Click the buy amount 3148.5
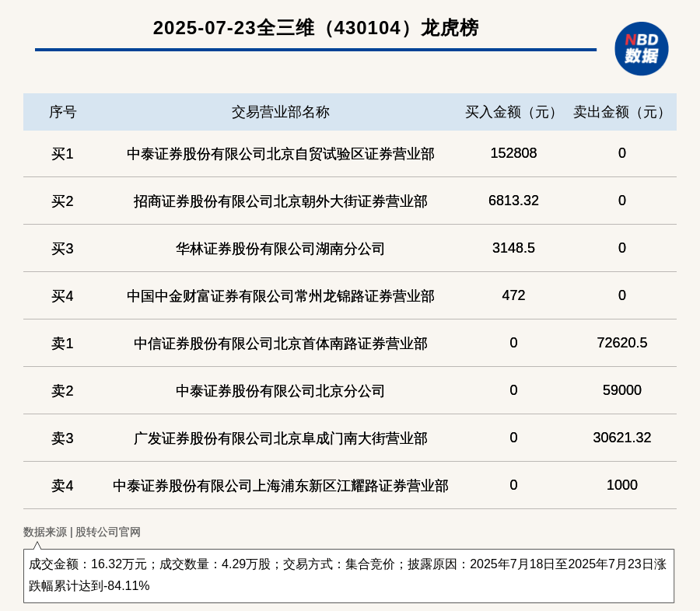Screen dimensions: 700x611 [x=513, y=248]
